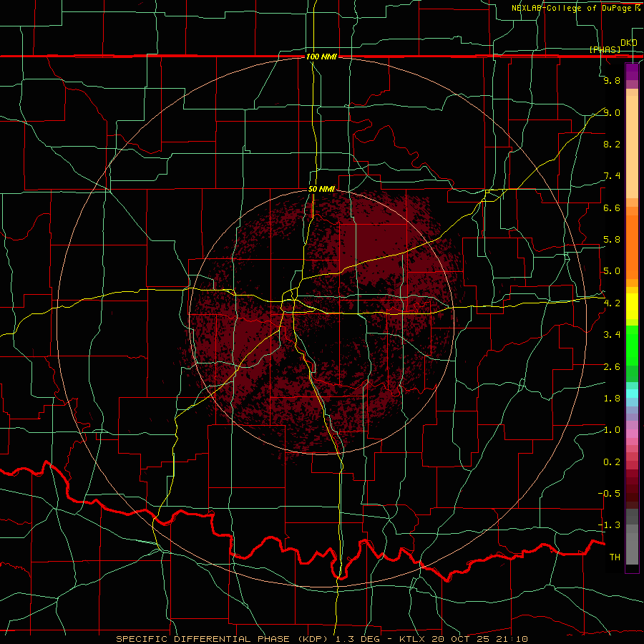The height and width of the screenshot is (644, 644).
Task: Click the TH label at scale bottom
Action: [615, 557]
